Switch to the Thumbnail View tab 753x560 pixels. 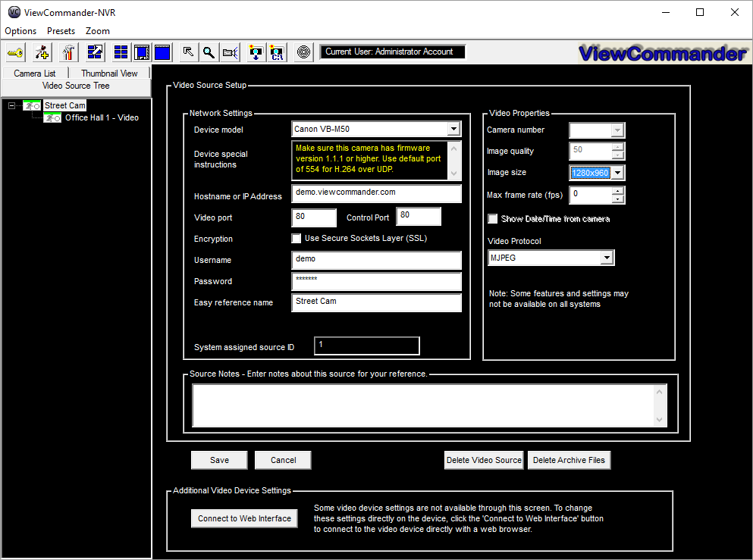tap(109, 73)
